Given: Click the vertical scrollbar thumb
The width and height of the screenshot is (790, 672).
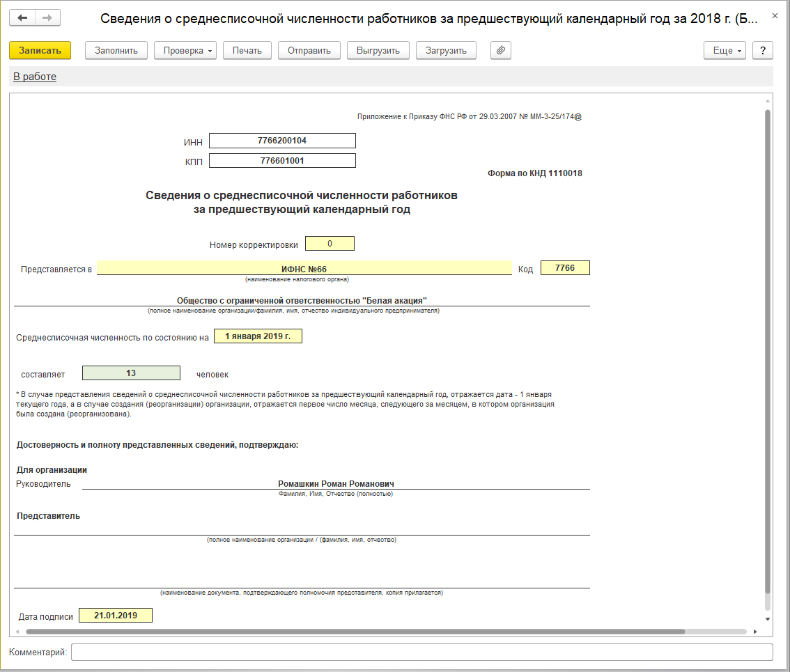Looking at the screenshot, I should click(767, 352).
